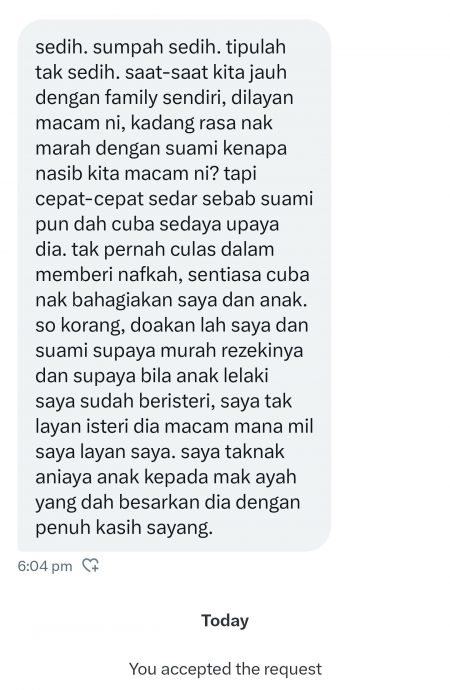The width and height of the screenshot is (450, 690).
Task: Click the line 'aniaya anak kepada mak ayah'
Action: [166, 477]
